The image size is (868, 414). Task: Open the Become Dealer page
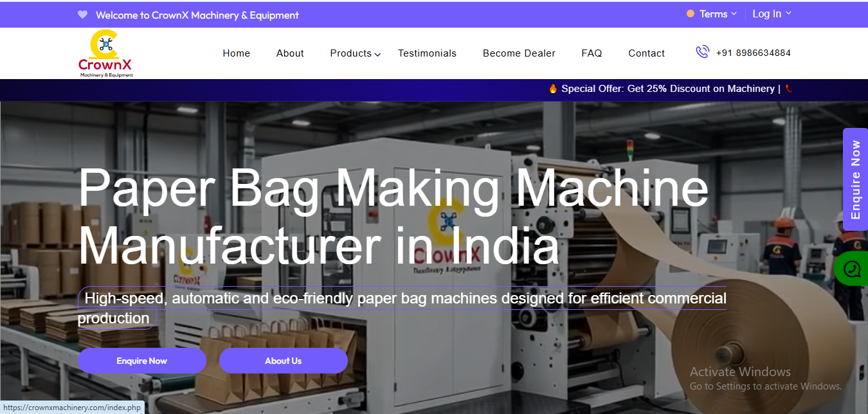coord(519,53)
